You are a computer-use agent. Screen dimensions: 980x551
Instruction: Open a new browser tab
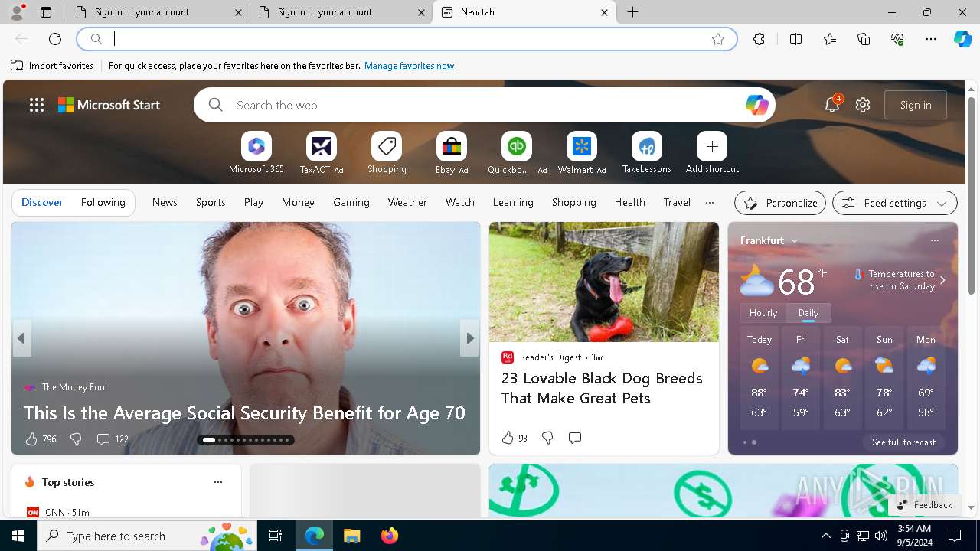pyautogui.click(x=632, y=12)
